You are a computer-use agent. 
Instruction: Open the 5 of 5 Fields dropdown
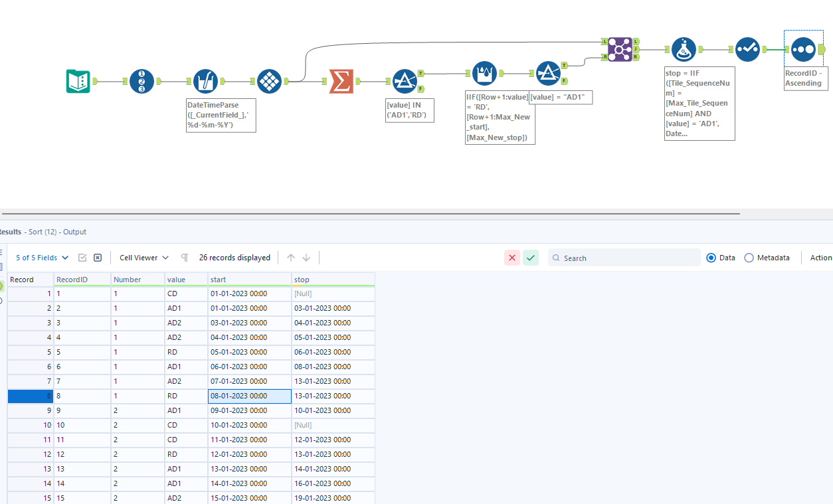point(41,258)
